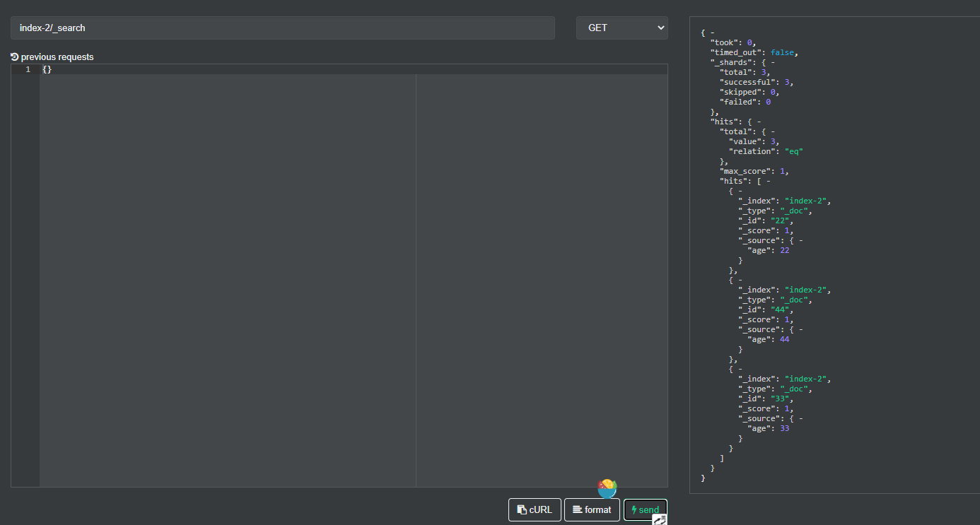Click the translate badge icon at send button corner
The image size is (980, 525).
coord(660,519)
